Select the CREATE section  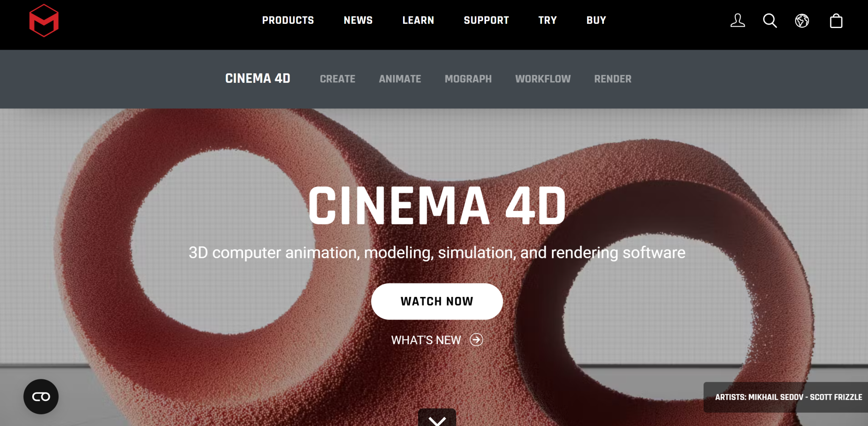337,79
